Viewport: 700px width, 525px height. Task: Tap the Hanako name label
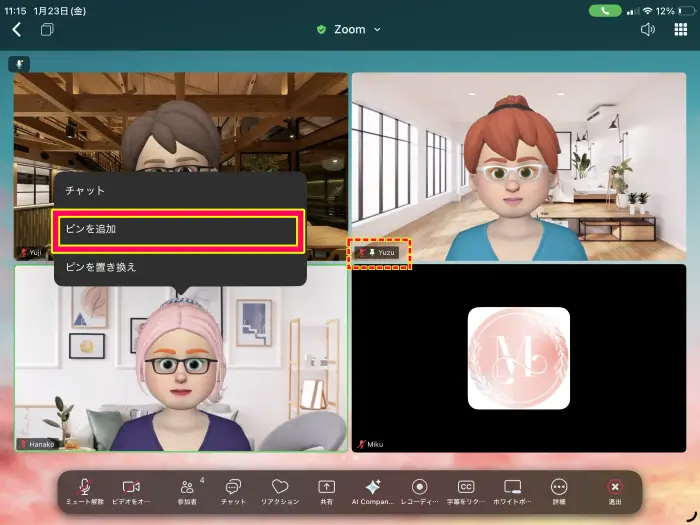point(38,444)
